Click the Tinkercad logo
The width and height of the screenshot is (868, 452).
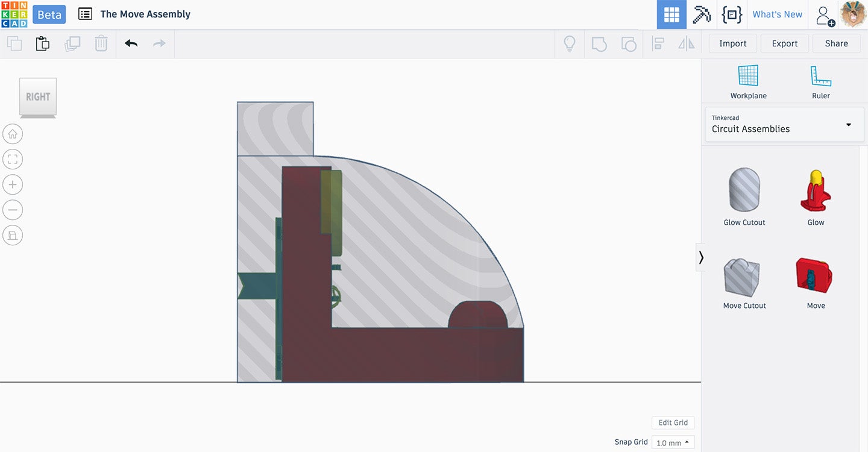pos(14,14)
